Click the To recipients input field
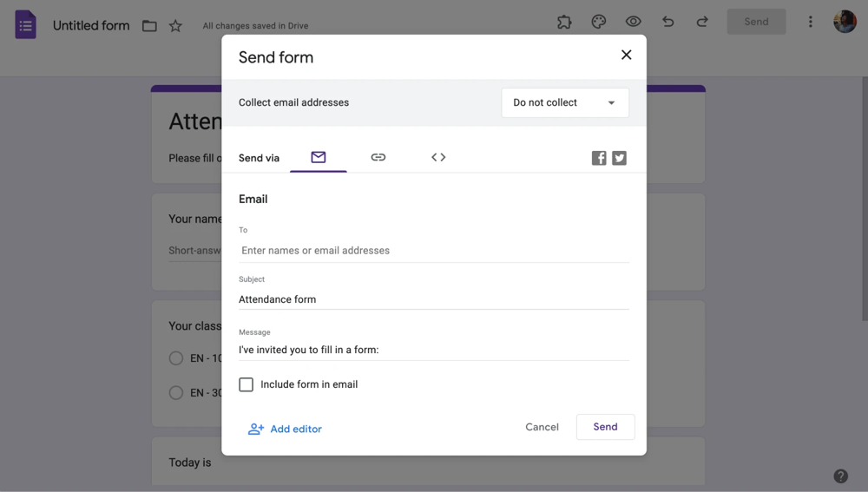The height and width of the screenshot is (492, 868). [x=434, y=251]
